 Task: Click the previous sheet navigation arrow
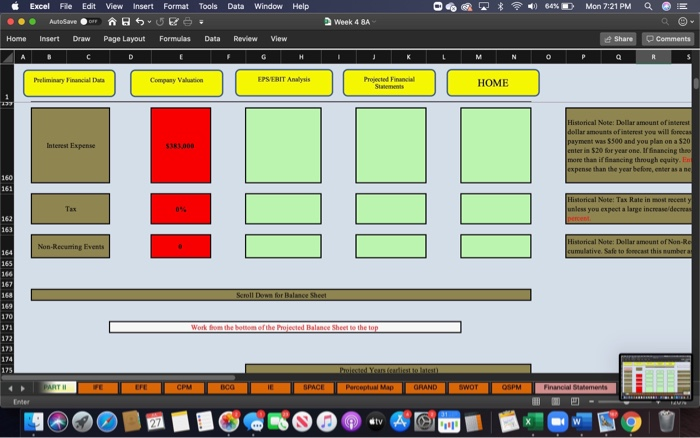10,388
